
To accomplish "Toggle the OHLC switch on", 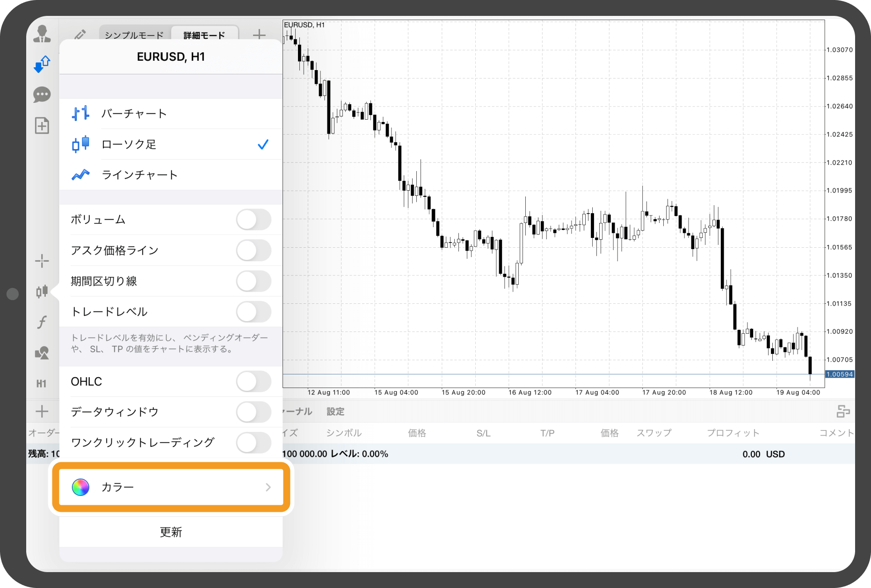I will coord(253,382).
